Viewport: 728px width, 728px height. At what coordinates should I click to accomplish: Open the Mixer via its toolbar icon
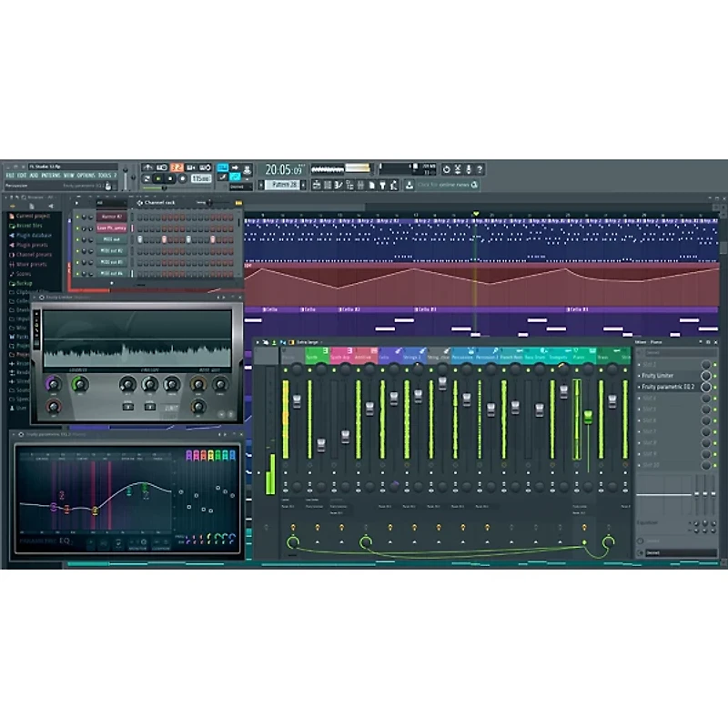[x=360, y=184]
